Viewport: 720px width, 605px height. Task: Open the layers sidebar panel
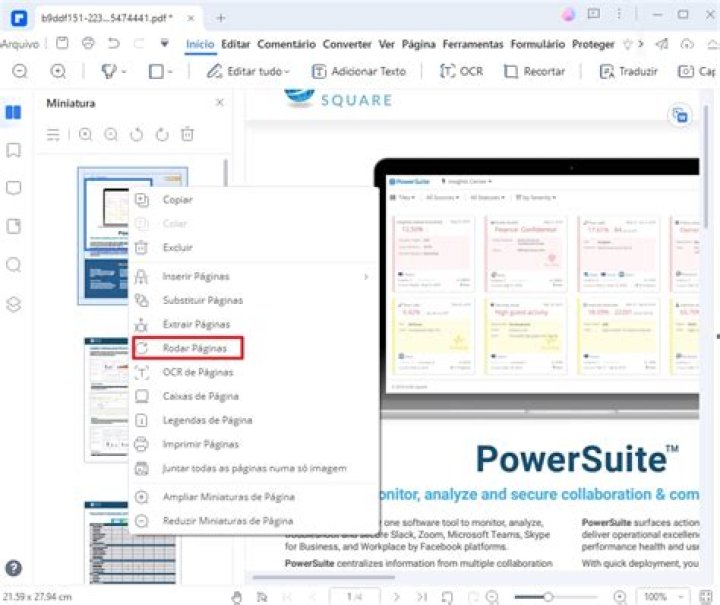[13, 304]
